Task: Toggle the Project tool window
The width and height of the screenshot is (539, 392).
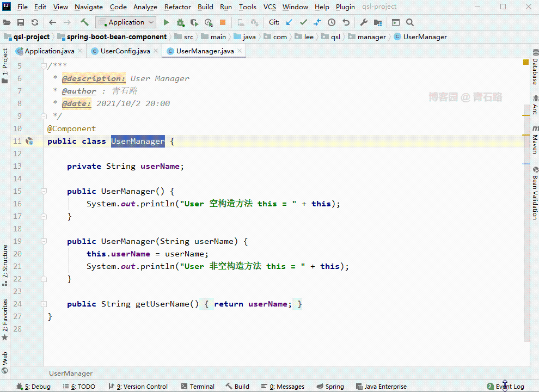Action: point(5,66)
